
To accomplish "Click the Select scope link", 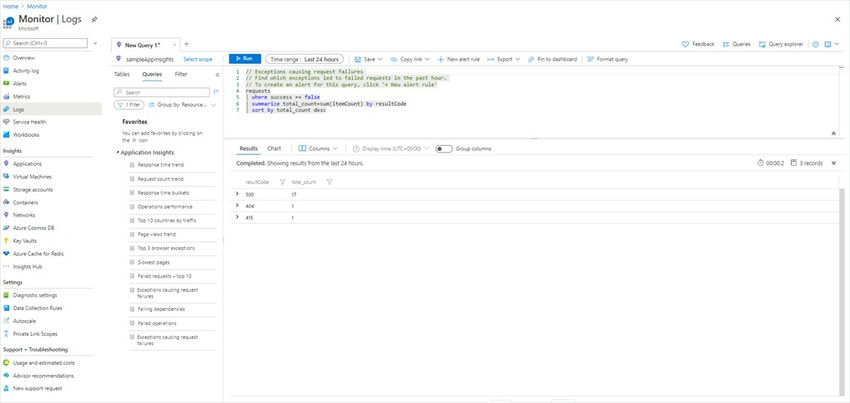I will (x=198, y=59).
